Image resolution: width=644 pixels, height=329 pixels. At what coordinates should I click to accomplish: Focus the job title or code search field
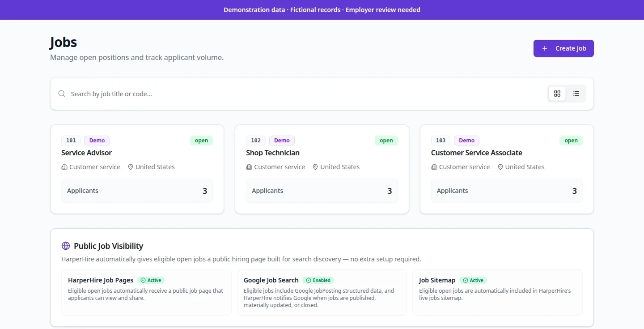click(304, 94)
